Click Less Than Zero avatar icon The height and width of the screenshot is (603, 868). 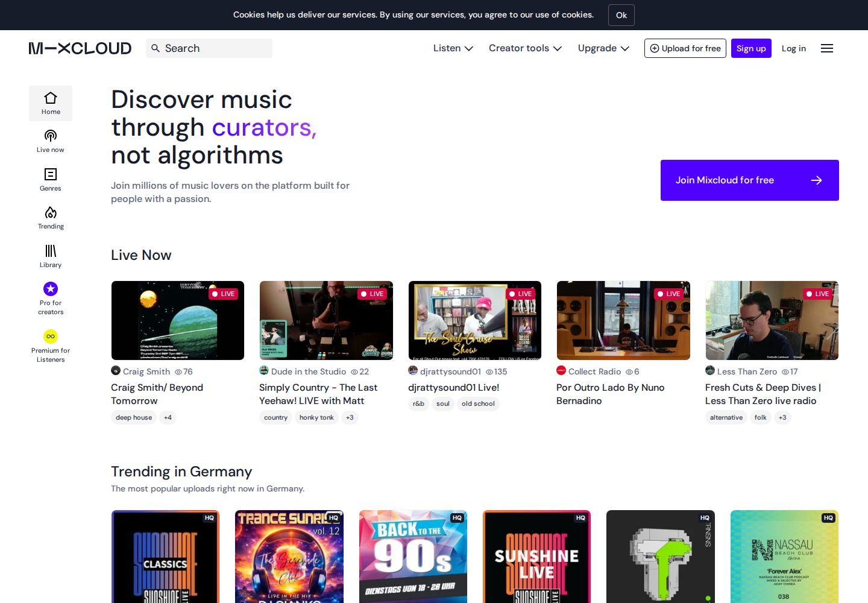710,370
